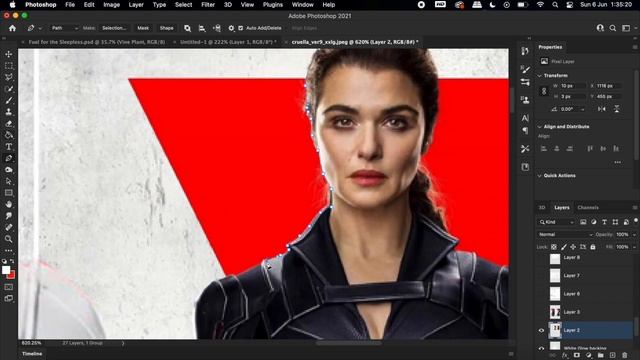Viewport: 640px width, 360px height.
Task: Toggle Auto Add/Delete checkbox
Action: [240, 28]
